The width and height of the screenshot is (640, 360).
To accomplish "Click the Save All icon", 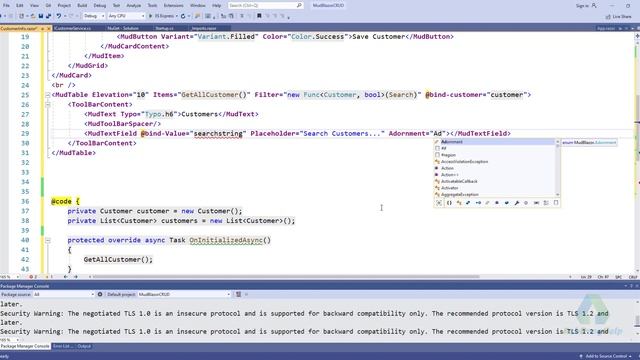I will pos(48,16).
